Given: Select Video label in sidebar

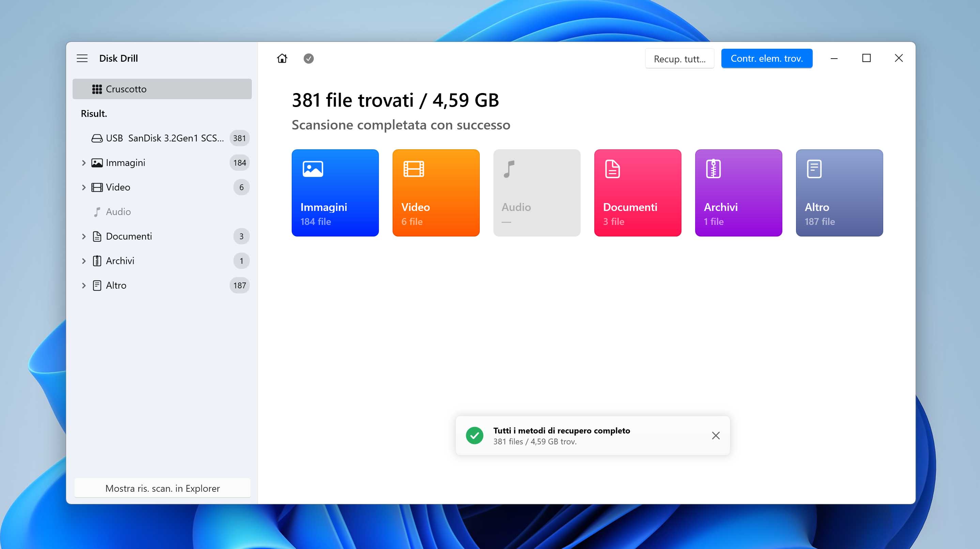Looking at the screenshot, I should point(118,187).
